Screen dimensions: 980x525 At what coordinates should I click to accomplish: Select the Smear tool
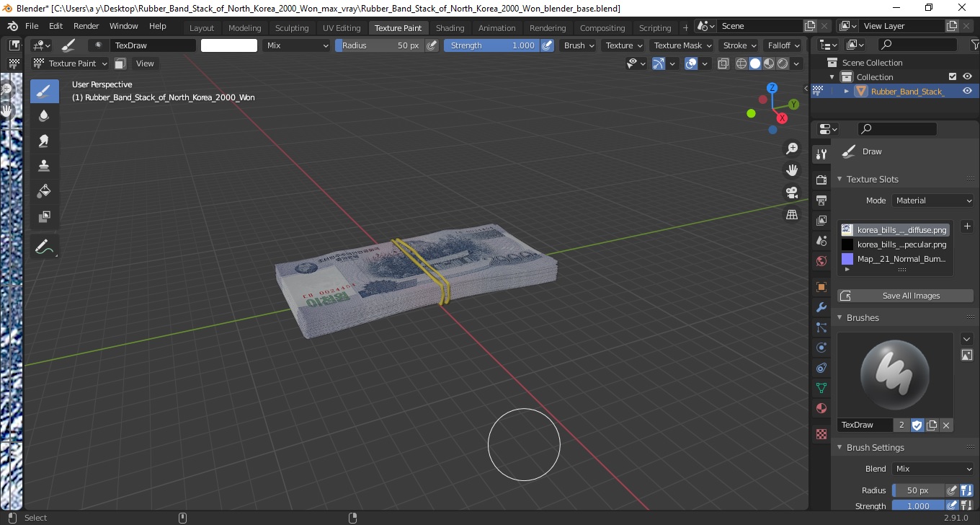45,141
